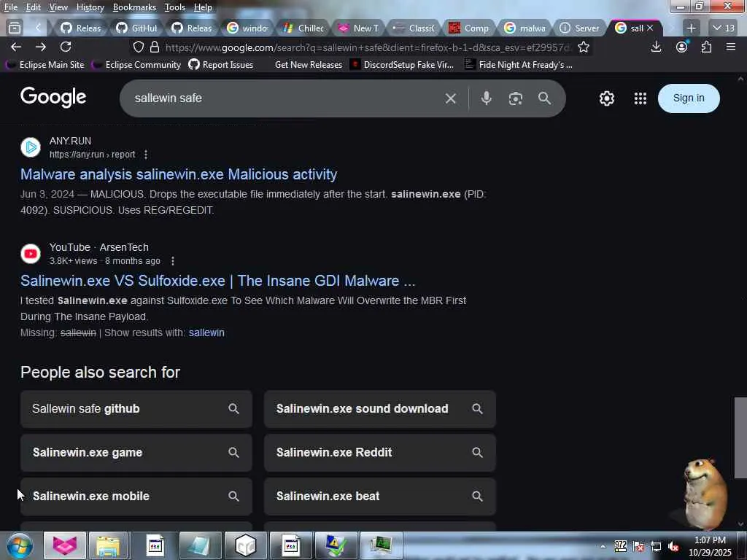Click the page vertical scrollbar thumb
This screenshot has width=747, height=560.
click(741, 437)
